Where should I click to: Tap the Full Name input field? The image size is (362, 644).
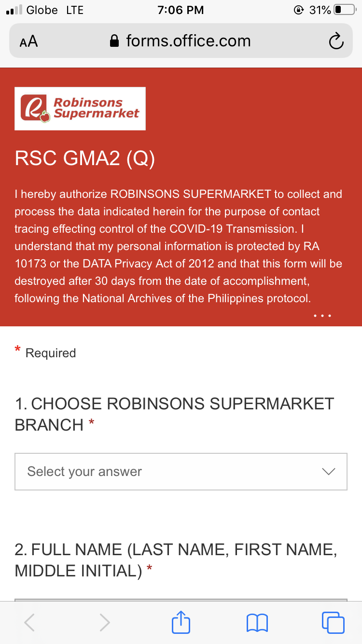pyautogui.click(x=181, y=600)
